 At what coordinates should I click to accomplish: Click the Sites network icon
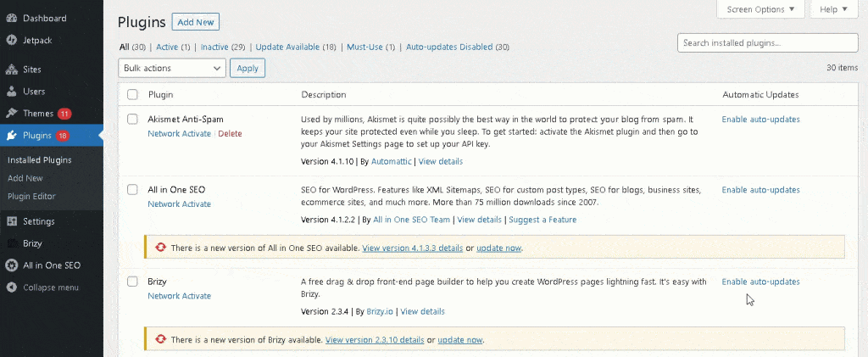(12, 70)
